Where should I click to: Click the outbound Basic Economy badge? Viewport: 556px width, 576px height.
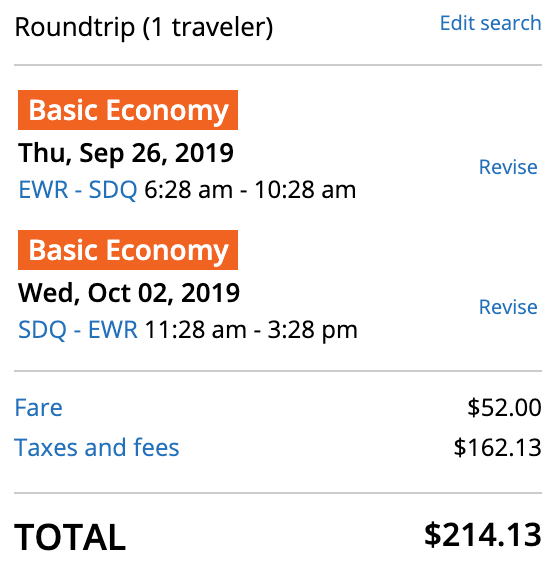point(128,110)
